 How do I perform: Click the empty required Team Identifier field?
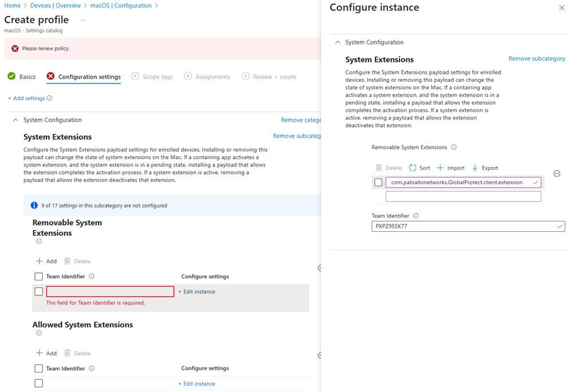point(110,292)
